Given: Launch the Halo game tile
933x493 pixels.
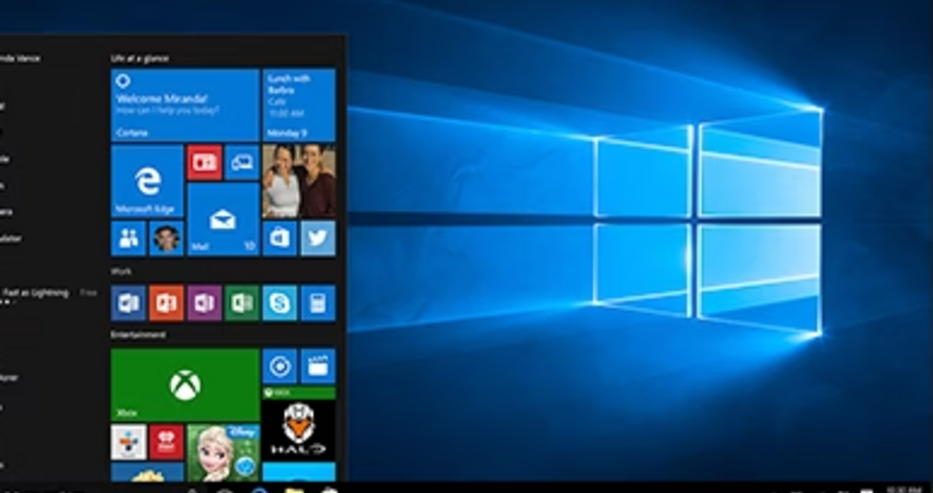Looking at the screenshot, I should [x=299, y=428].
